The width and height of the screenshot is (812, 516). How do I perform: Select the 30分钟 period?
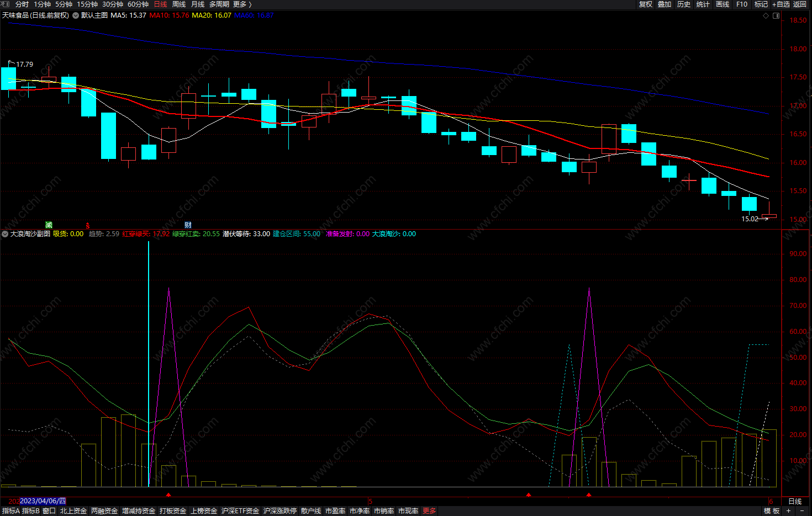(113, 4)
